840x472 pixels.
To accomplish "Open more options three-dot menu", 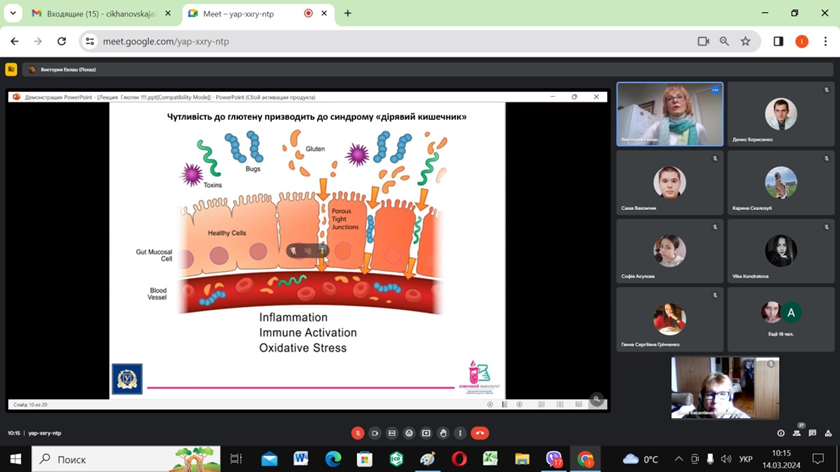I will (x=461, y=433).
